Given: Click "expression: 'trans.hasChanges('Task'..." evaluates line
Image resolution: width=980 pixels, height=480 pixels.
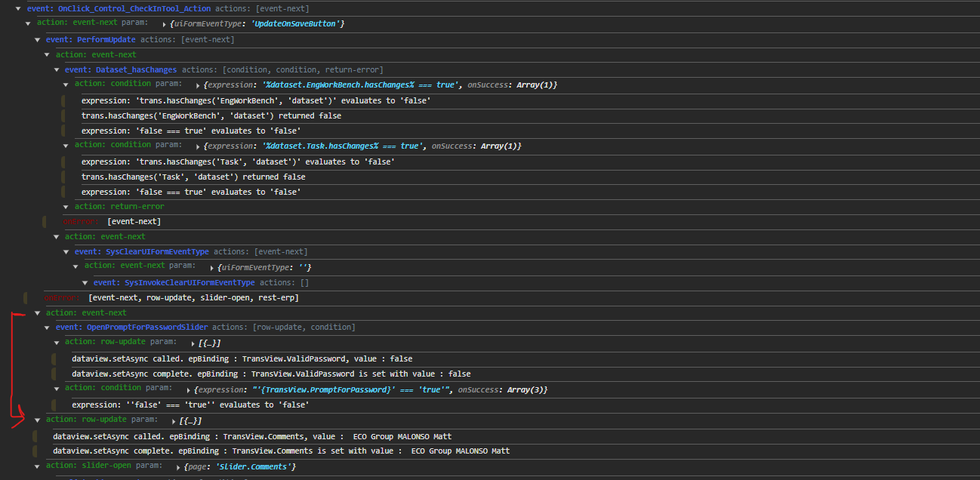Looking at the screenshot, I should coord(238,162).
